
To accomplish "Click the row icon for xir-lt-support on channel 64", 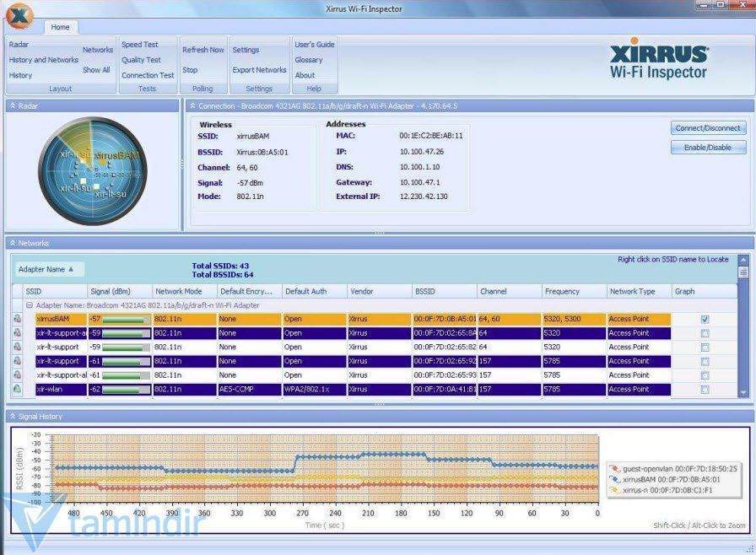I will pos(18,347).
